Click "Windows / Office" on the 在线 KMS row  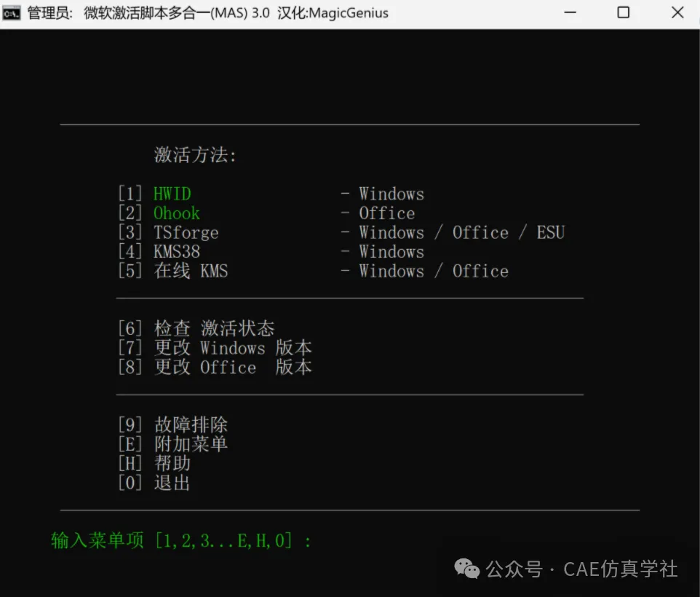coord(434,271)
